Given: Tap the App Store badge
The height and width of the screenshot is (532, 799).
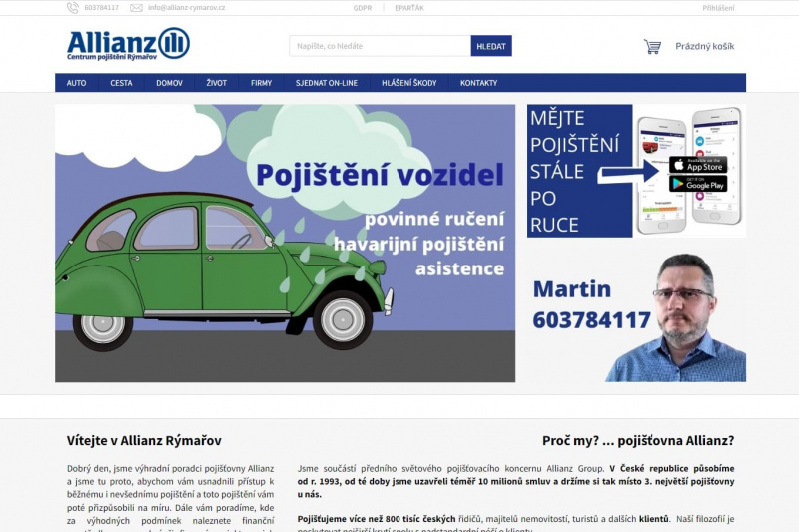Looking at the screenshot, I should click(698, 165).
